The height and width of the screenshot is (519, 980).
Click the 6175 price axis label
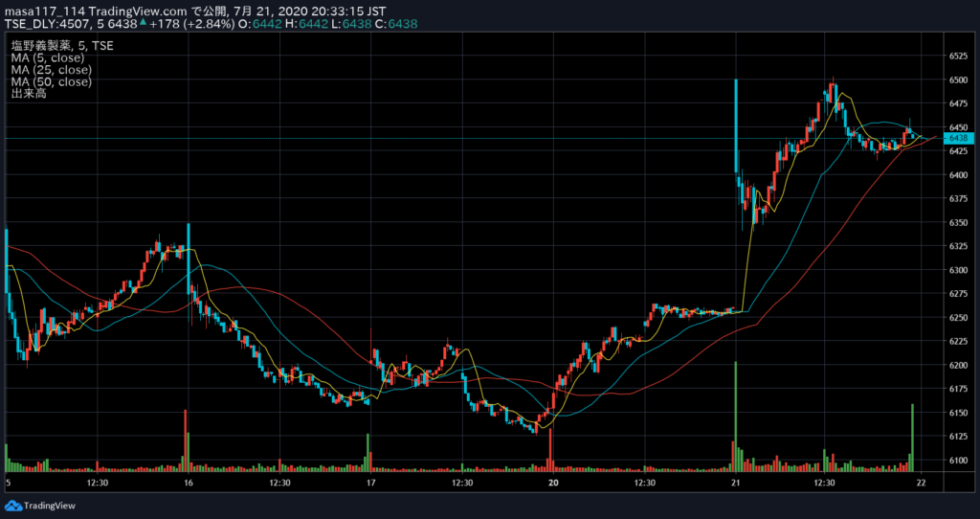(958, 389)
